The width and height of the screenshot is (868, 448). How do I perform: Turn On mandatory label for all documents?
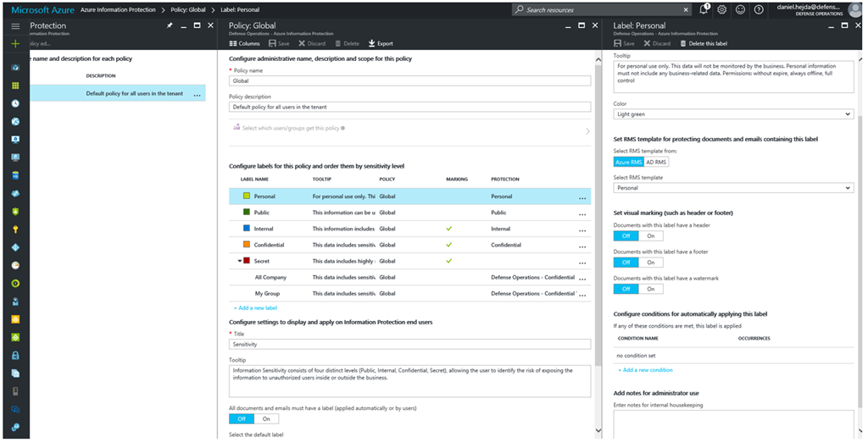(266, 418)
